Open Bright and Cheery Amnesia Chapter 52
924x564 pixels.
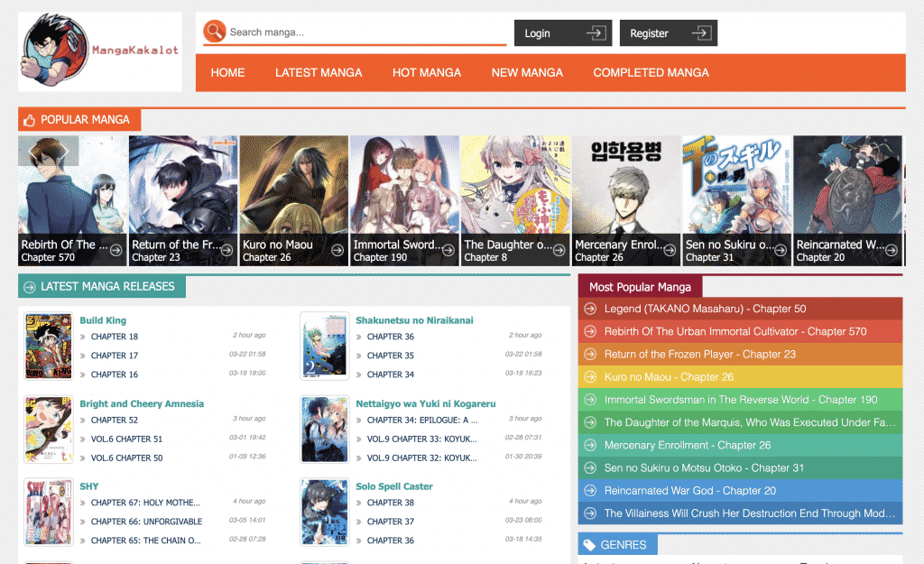point(114,420)
